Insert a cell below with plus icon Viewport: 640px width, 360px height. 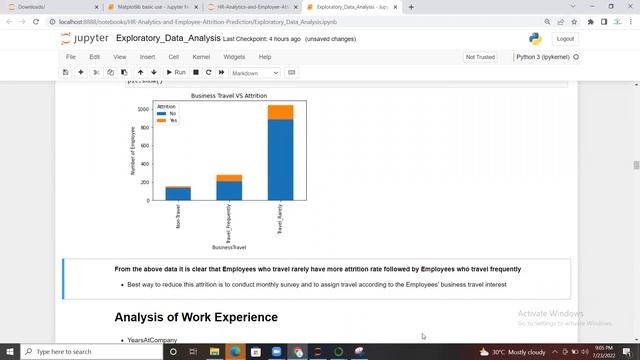81,73
